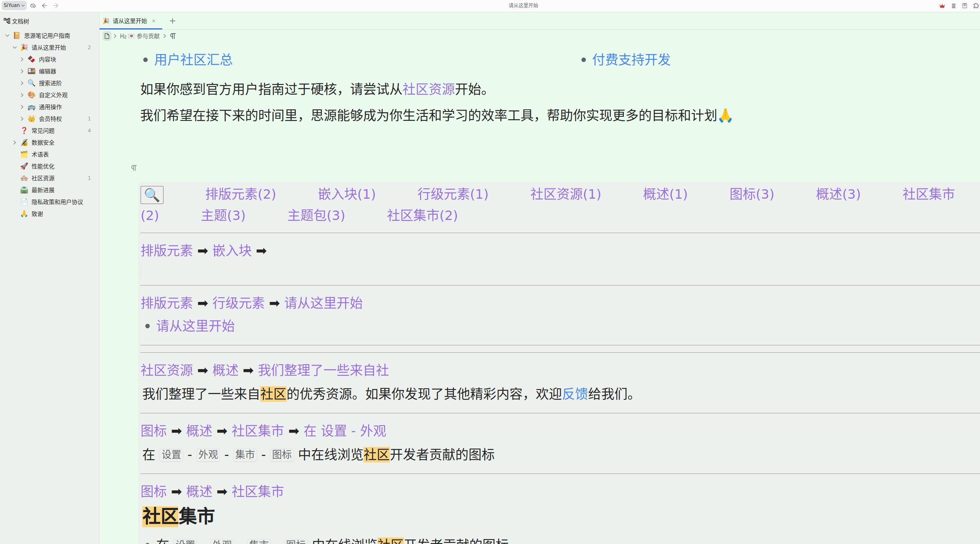This screenshot has height=544, width=980.
Task: Click the magnifier icon in embedded block
Action: [x=152, y=195]
